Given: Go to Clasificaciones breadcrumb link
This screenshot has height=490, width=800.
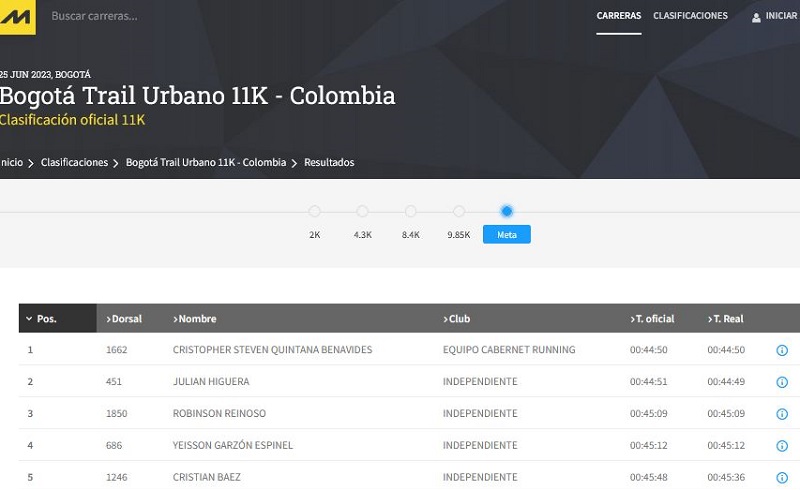Looking at the screenshot, I should coord(74,162).
